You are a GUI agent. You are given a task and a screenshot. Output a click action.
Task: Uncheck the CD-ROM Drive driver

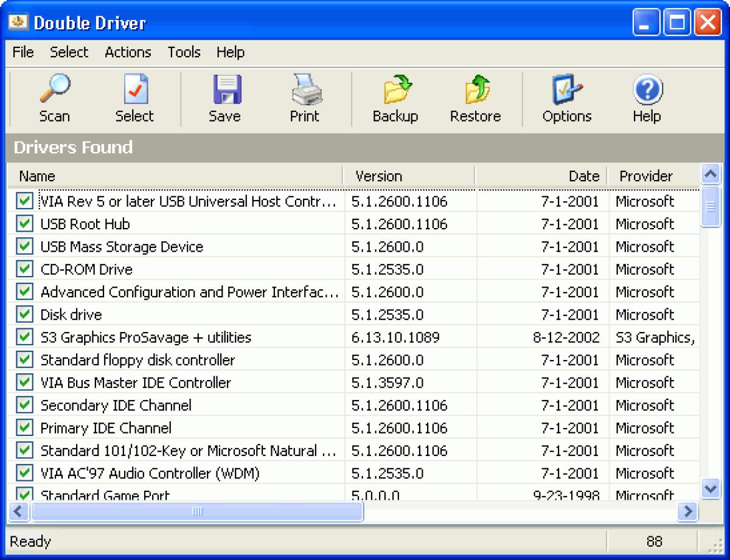coord(24,269)
